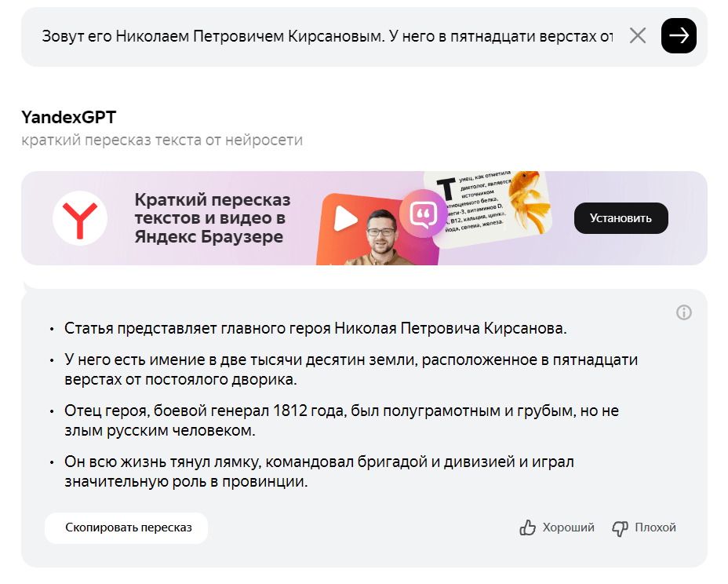
Task: Rate the summary as 'Плохой'
Action: tap(643, 527)
